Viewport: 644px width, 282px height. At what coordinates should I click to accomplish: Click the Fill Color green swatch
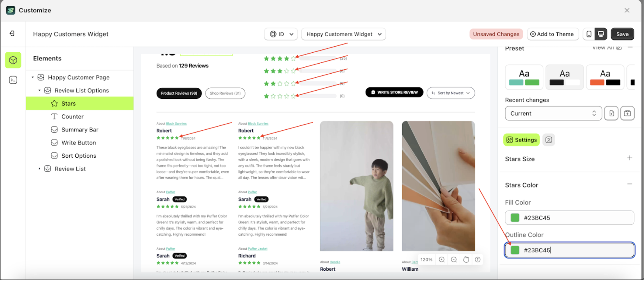pyautogui.click(x=515, y=218)
